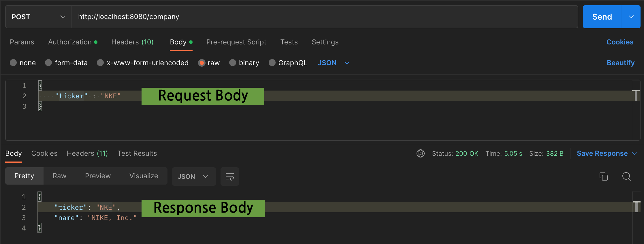The width and height of the screenshot is (644, 244).
Task: Click Beautify to format the JSON
Action: (x=621, y=63)
